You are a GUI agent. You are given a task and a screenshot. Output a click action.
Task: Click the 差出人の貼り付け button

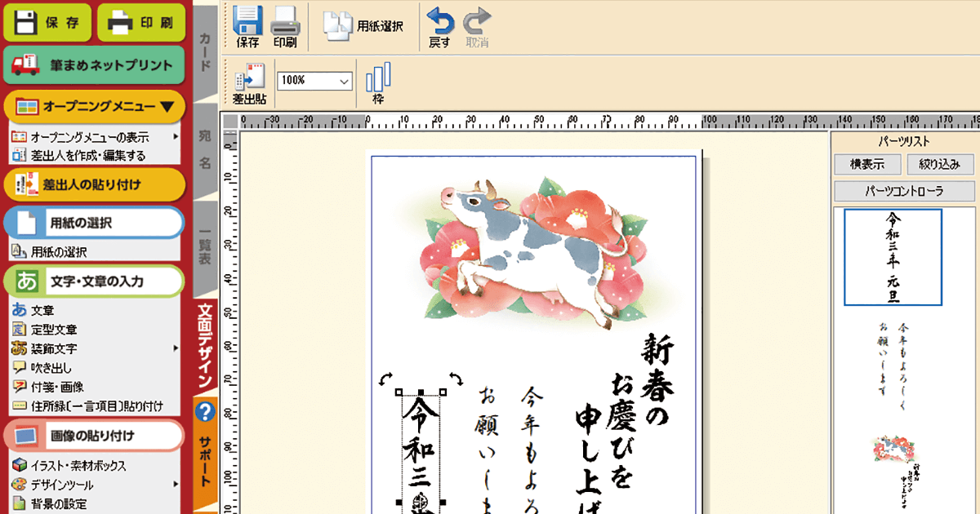point(94,184)
